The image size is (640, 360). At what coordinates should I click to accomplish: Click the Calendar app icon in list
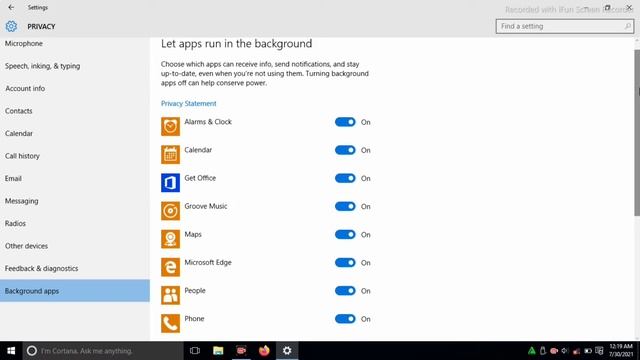click(x=170, y=155)
